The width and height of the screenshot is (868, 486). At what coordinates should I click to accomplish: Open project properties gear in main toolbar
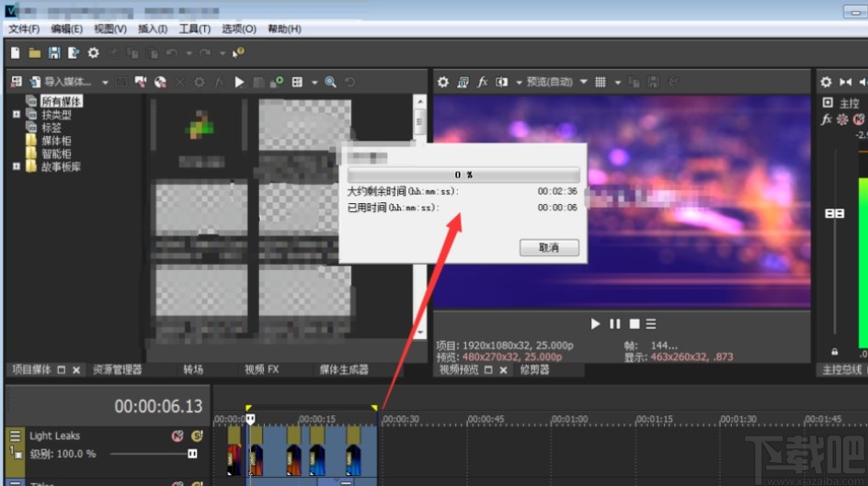tap(93, 52)
